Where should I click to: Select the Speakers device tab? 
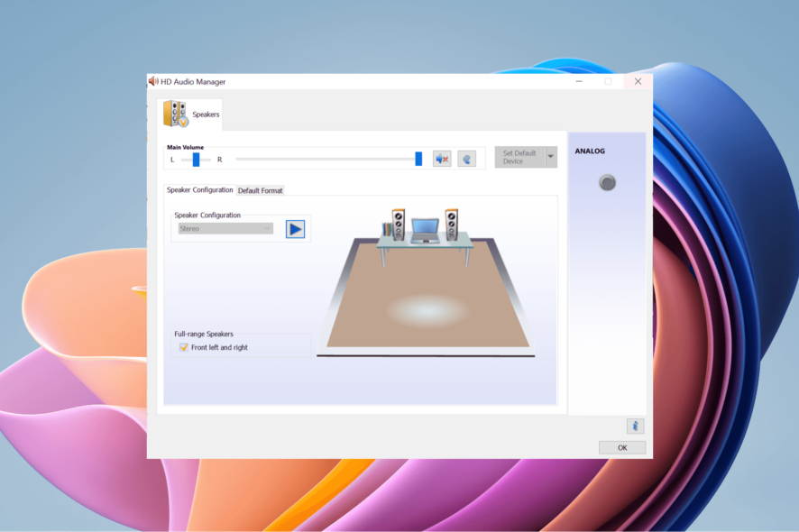point(190,115)
